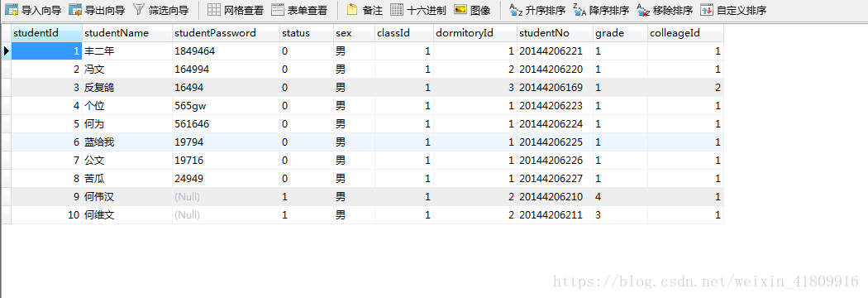This screenshot has width=868, height=298.
Task: Click the colleageId column header
Action: pos(685,33)
